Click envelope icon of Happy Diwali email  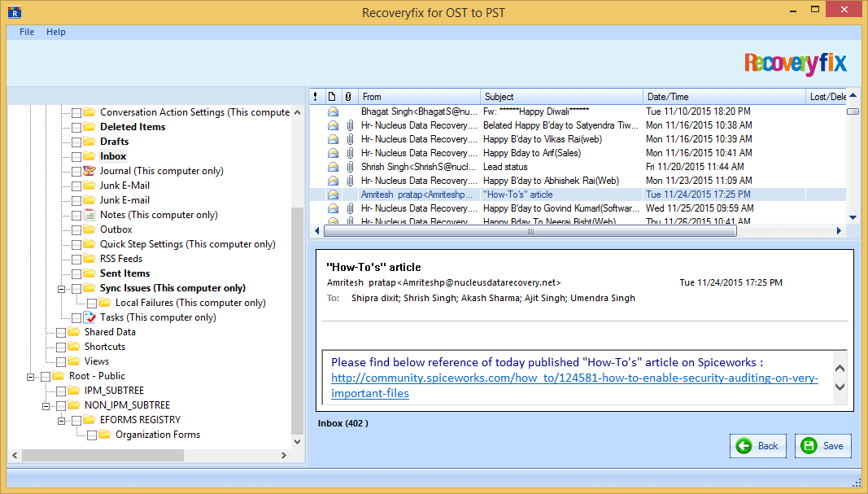point(334,111)
